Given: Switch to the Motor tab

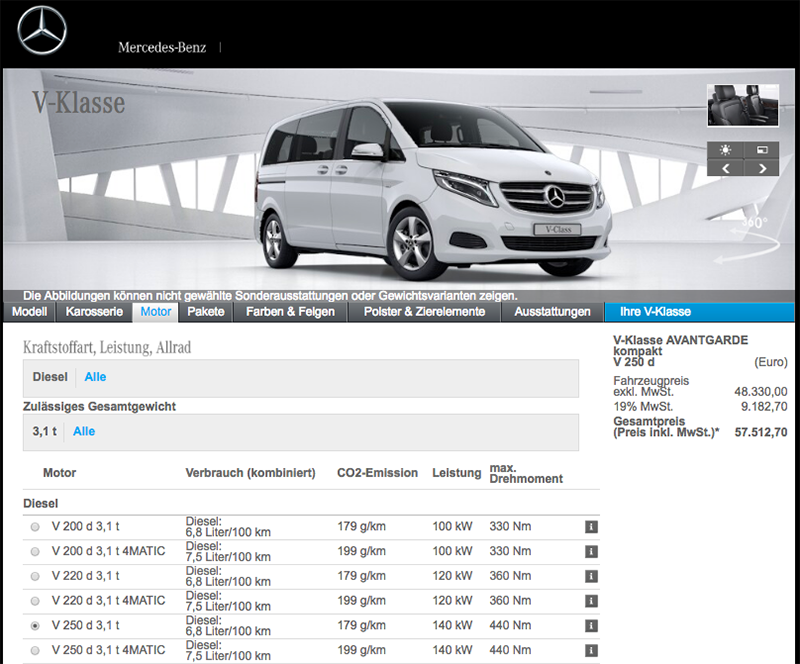Looking at the screenshot, I should click(156, 312).
